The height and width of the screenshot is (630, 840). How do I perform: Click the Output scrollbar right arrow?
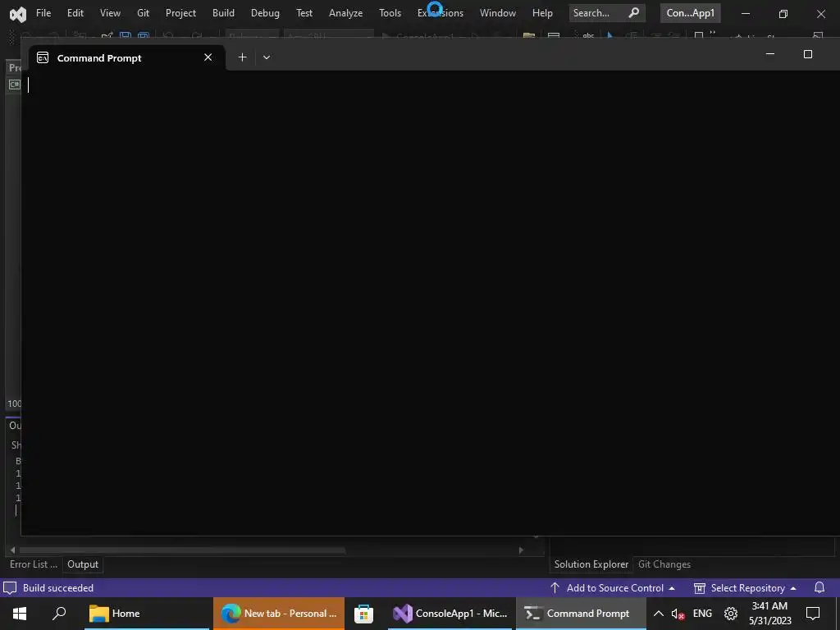coord(521,550)
